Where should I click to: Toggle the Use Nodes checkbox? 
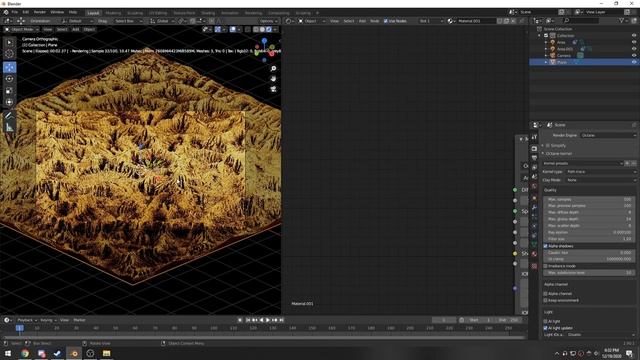(x=386, y=21)
